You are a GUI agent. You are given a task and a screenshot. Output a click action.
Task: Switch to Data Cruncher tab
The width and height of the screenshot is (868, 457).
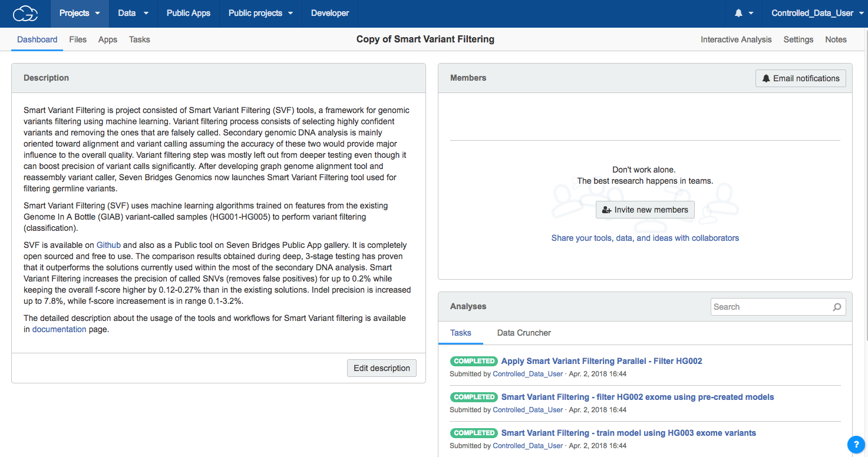coord(524,333)
